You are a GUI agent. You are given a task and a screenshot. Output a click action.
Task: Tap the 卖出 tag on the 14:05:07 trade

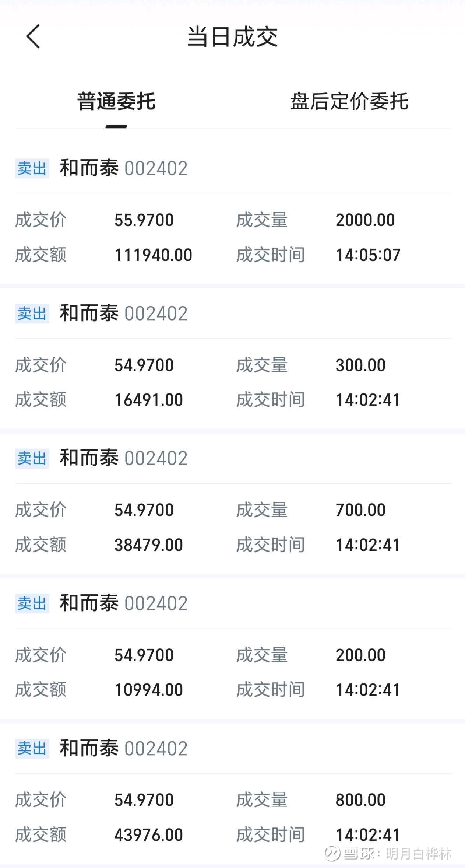point(32,168)
